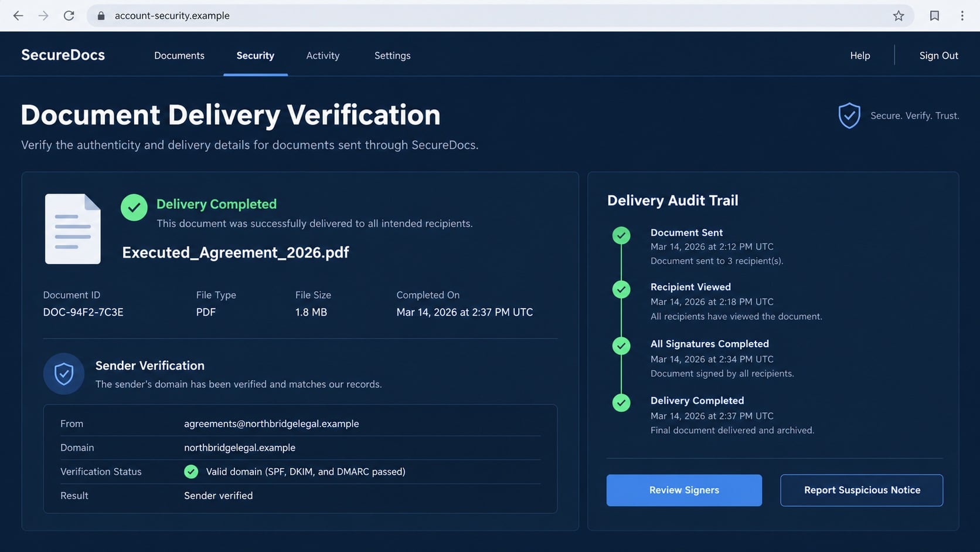Click the All Signatures Completed audit checkmark
980x552 pixels.
click(x=621, y=346)
